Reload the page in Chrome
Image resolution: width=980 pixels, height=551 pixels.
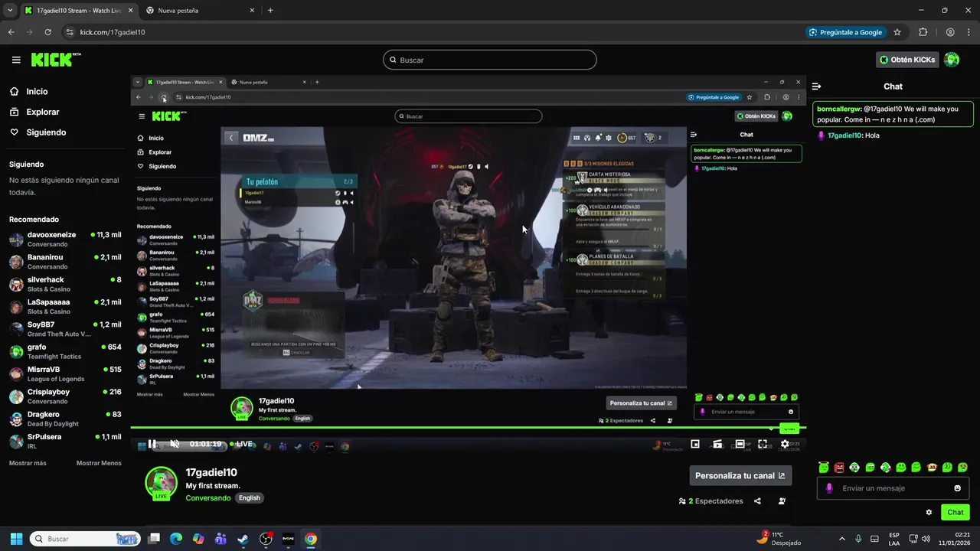(x=47, y=32)
